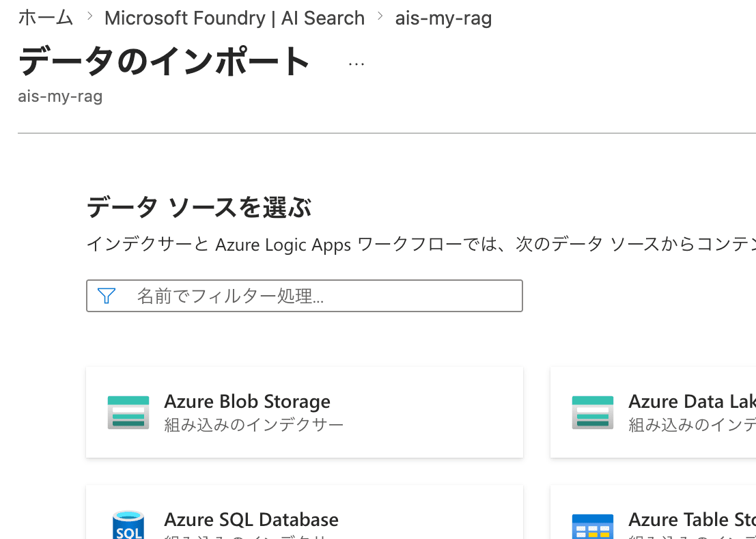The width and height of the screenshot is (756, 539).
Task: Click the Azure Blob Storage icon
Action: tap(128, 412)
